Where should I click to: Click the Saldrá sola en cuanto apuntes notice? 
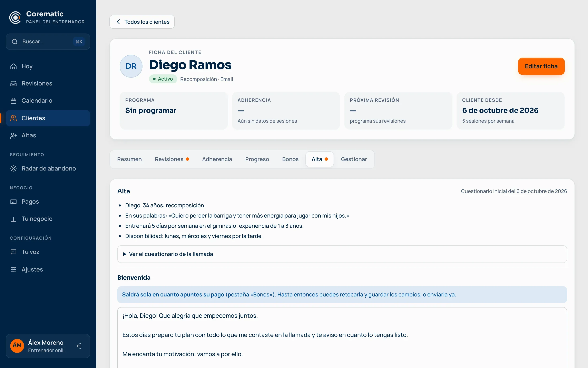[342, 294]
